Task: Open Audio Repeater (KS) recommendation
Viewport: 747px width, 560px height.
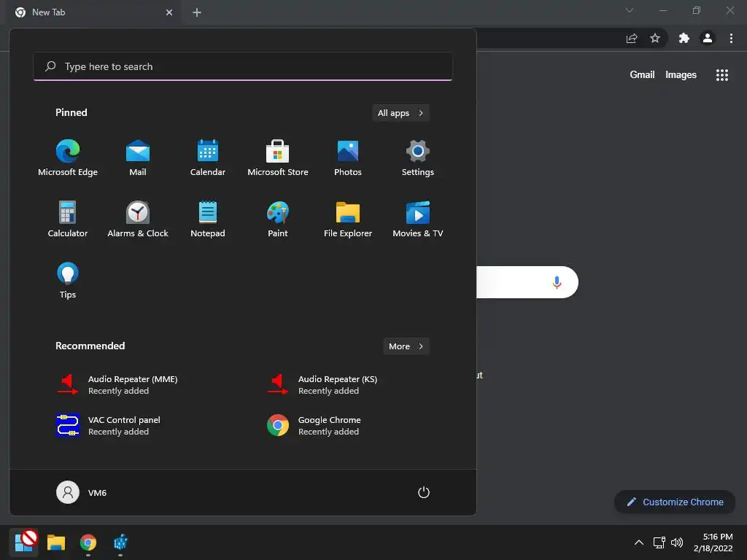Action: point(323,385)
